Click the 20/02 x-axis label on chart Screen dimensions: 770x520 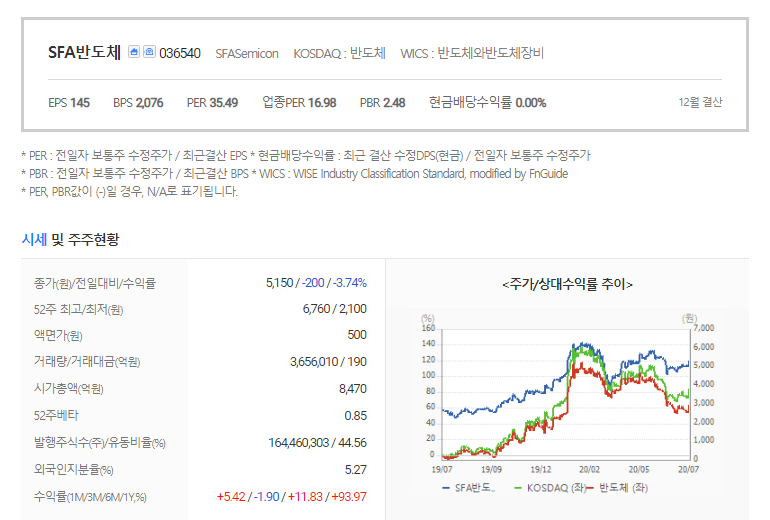point(589,469)
